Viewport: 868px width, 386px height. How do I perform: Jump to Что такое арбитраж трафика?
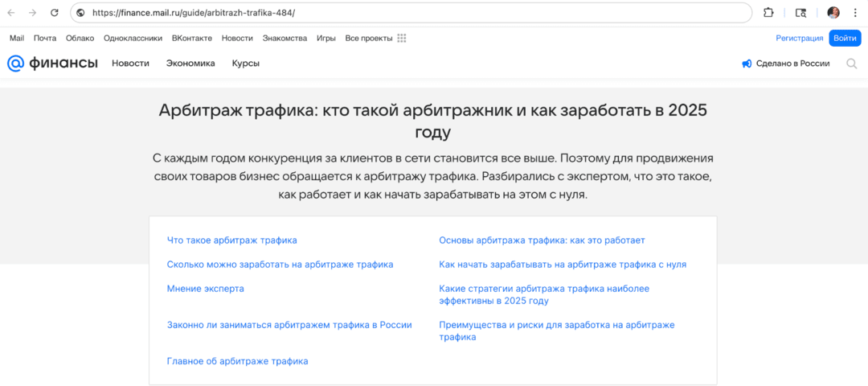tap(232, 240)
